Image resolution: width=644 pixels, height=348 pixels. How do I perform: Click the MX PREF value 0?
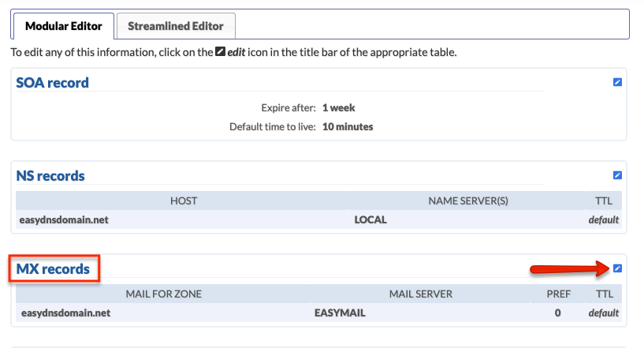pos(557,312)
